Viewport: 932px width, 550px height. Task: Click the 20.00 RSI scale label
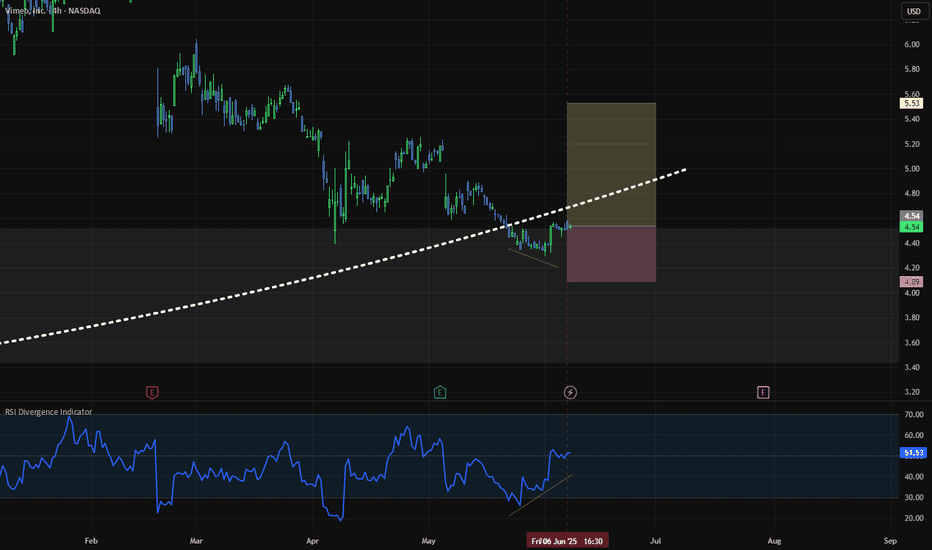click(x=914, y=518)
